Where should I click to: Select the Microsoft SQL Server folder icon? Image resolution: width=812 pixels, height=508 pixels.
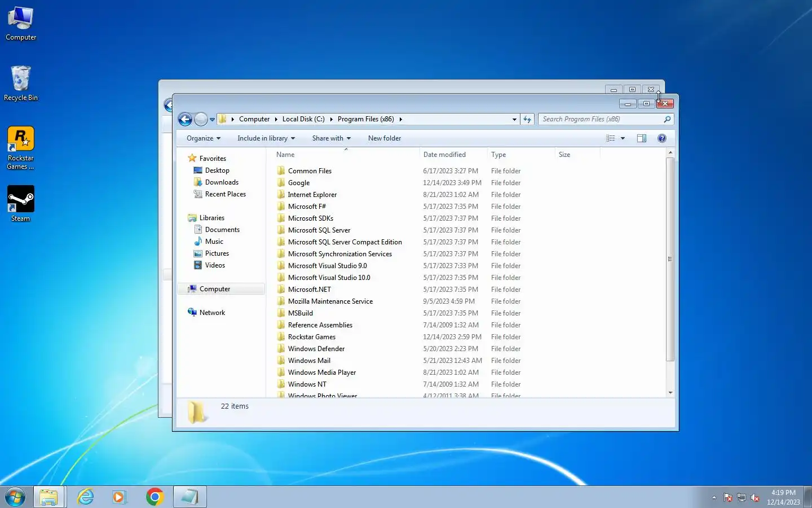pos(281,230)
